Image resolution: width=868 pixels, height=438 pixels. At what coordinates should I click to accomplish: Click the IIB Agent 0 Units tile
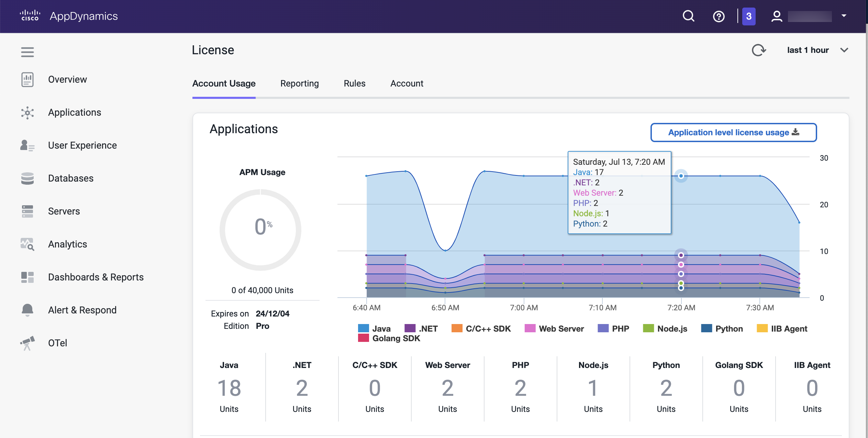(812, 387)
